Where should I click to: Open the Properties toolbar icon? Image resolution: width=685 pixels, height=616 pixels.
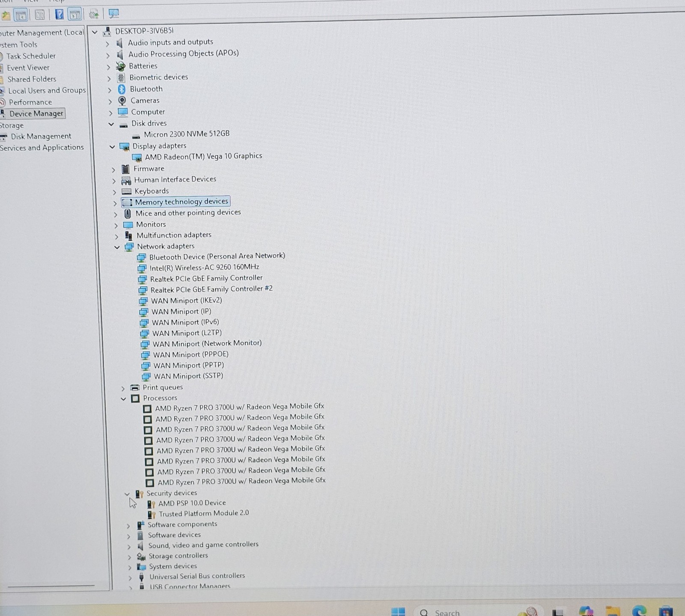tap(40, 15)
